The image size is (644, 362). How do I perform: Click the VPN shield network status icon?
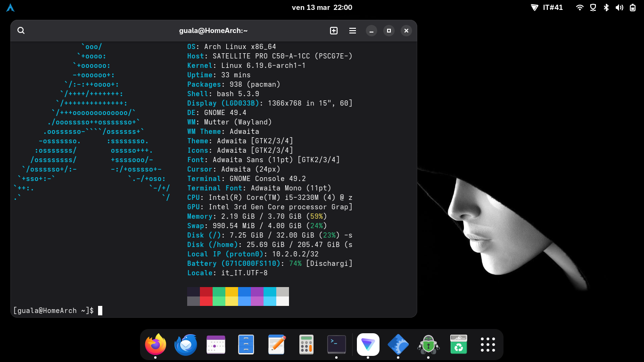[593, 8]
